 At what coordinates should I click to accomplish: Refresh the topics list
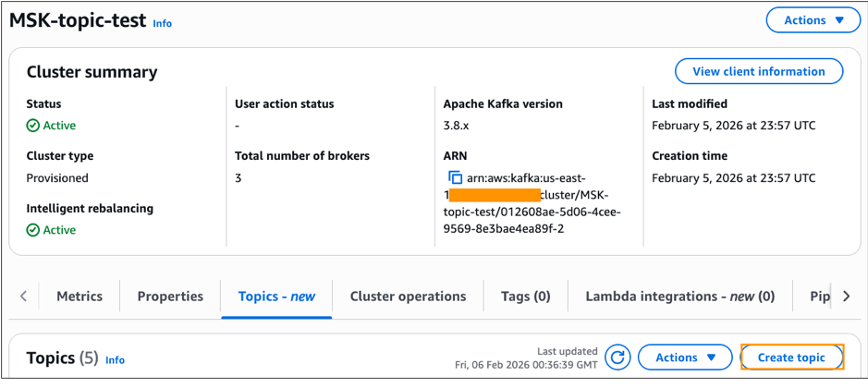[617, 358]
